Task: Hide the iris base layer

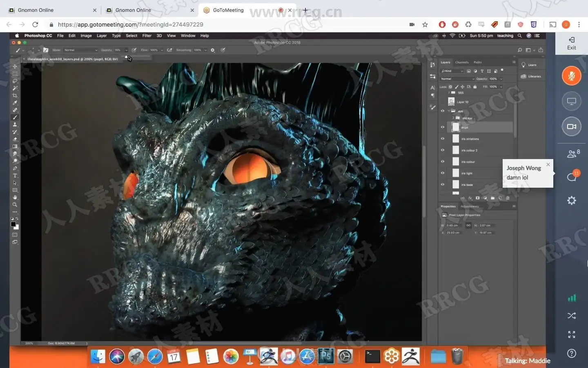Action: point(442,184)
